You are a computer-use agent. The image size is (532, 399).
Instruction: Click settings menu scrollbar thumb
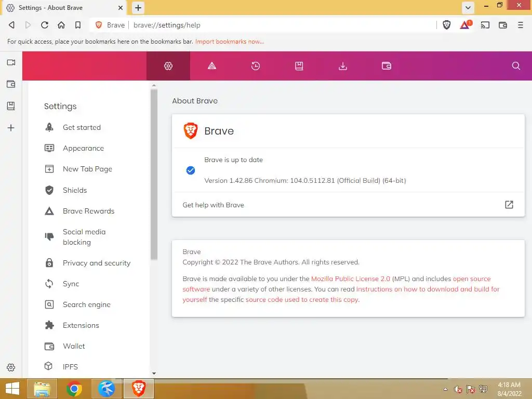pyautogui.click(x=154, y=174)
